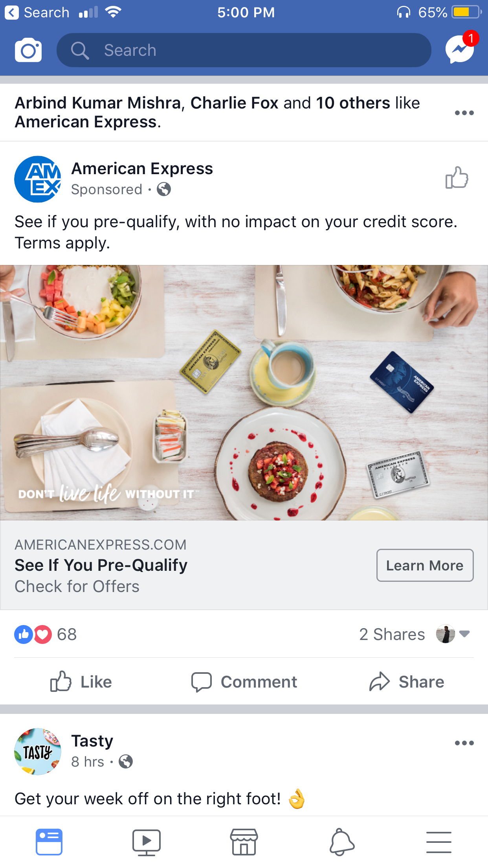
Task: Open options menu for Tasty post
Action: 464,743
